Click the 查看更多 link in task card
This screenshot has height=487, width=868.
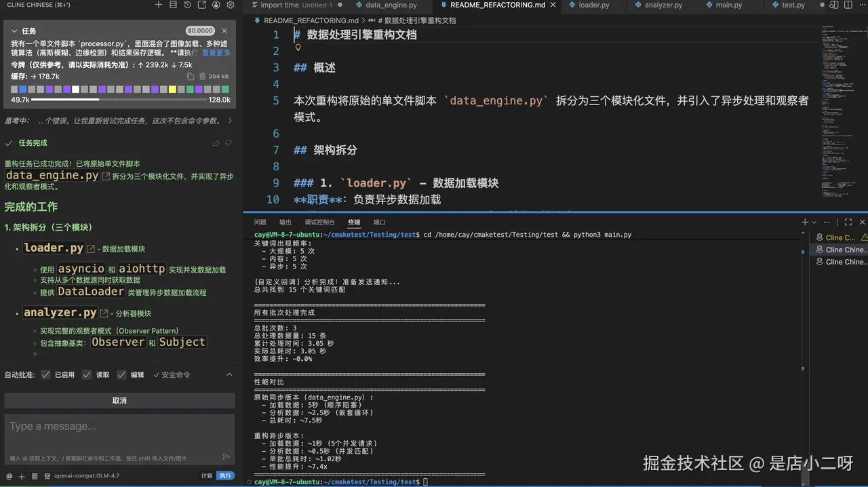click(x=216, y=53)
